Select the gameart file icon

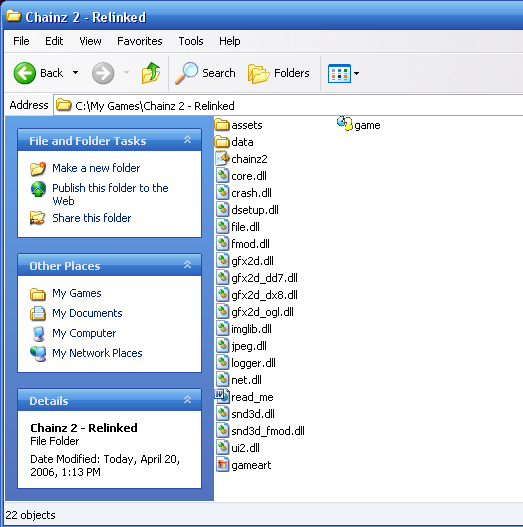pyautogui.click(x=222, y=465)
